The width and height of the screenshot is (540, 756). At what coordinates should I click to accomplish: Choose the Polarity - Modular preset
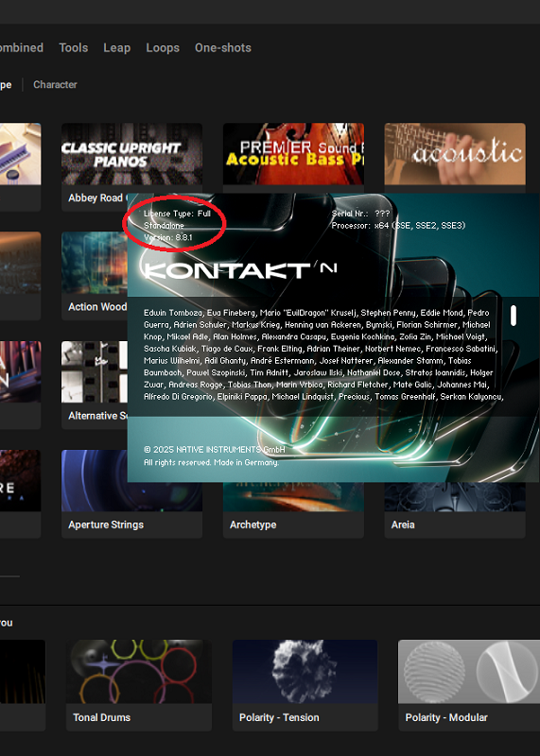click(469, 685)
